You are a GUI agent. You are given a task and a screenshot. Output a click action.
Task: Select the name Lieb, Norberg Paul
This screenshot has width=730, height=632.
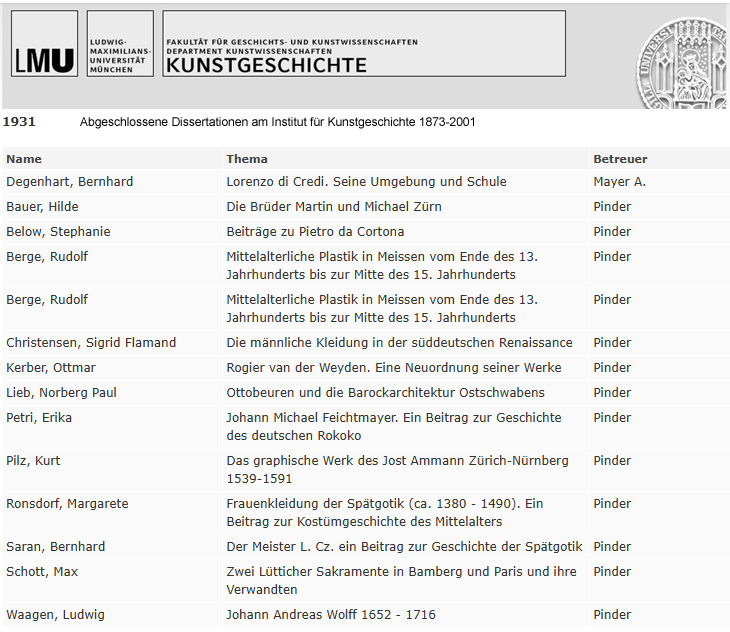coord(61,393)
